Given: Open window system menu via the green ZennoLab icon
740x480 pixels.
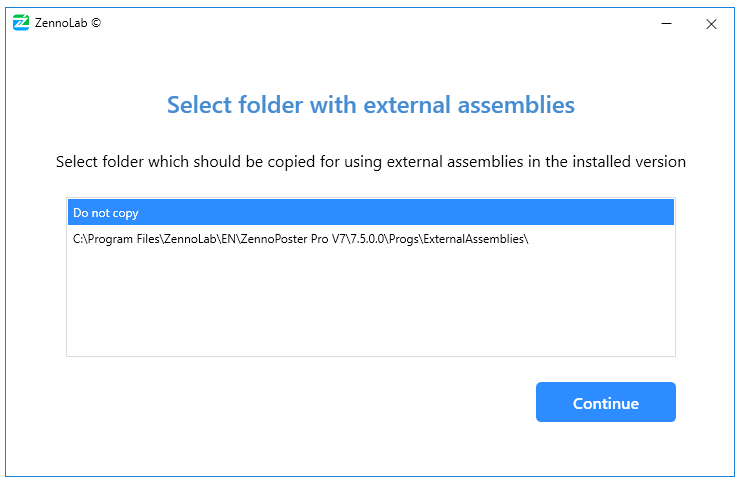Looking at the screenshot, I should [21, 23].
